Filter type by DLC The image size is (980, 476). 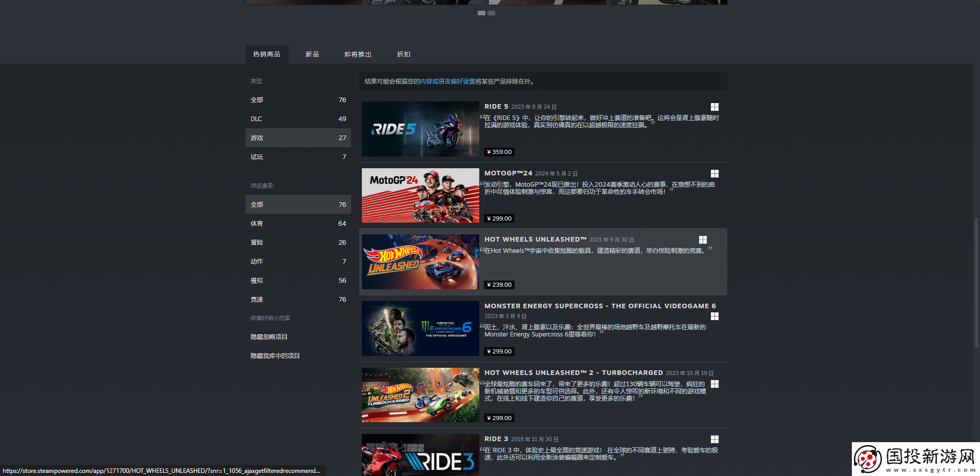(298, 118)
